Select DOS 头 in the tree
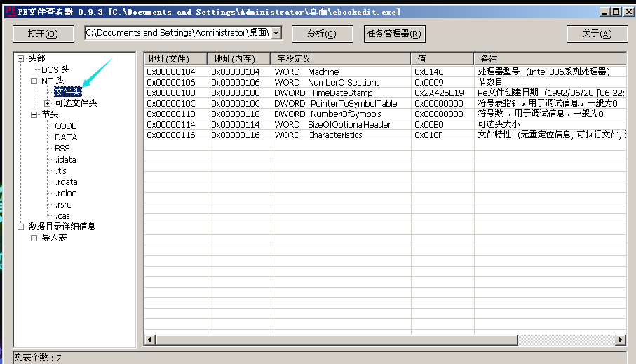Image resolution: width=636 pixels, height=364 pixels. pos(55,70)
